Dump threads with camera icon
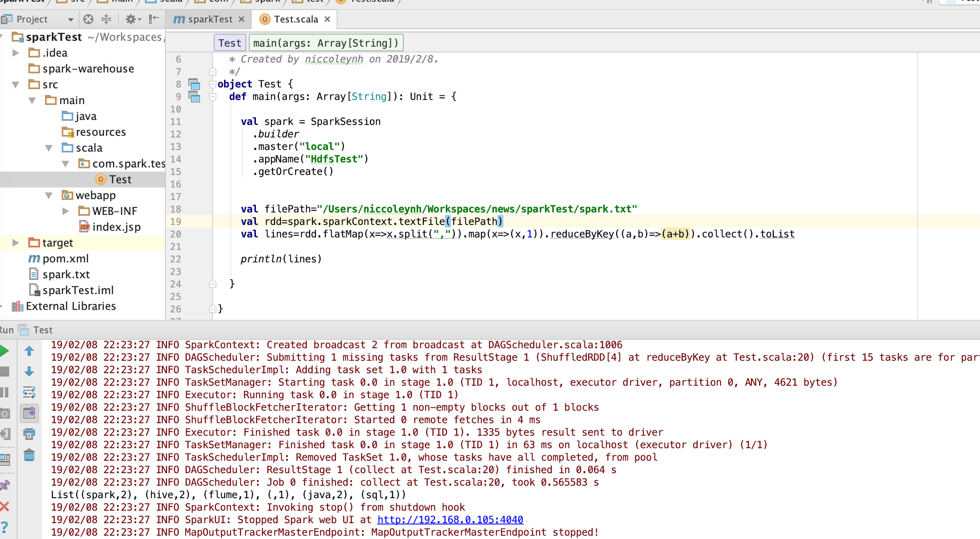Screen dimensions: 980x539 (x=4, y=413)
